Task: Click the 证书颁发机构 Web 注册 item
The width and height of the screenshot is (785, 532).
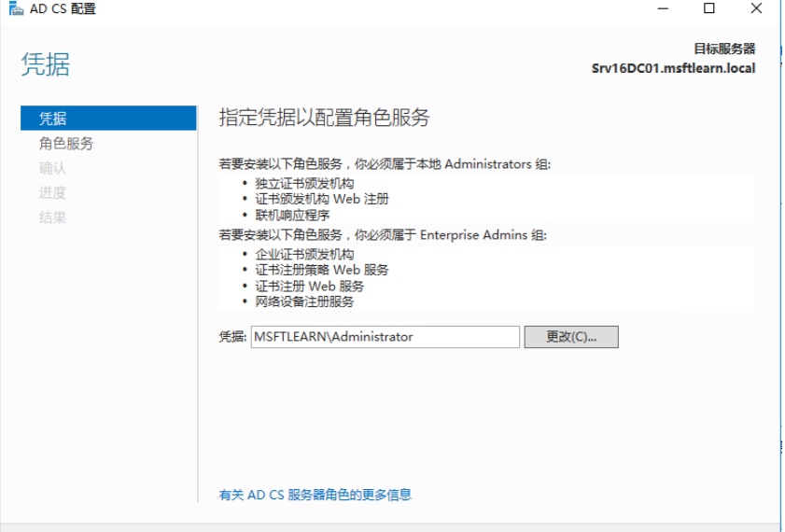Action: [322, 199]
